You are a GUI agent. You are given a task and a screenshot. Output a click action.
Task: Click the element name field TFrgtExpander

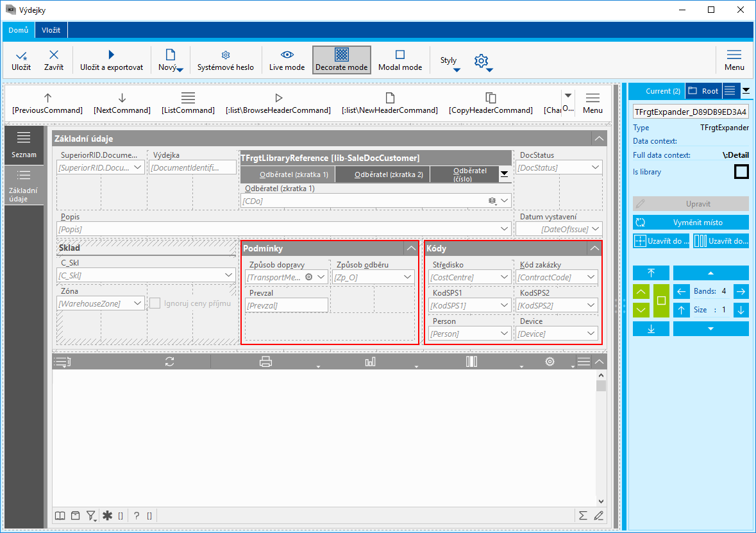point(691,112)
